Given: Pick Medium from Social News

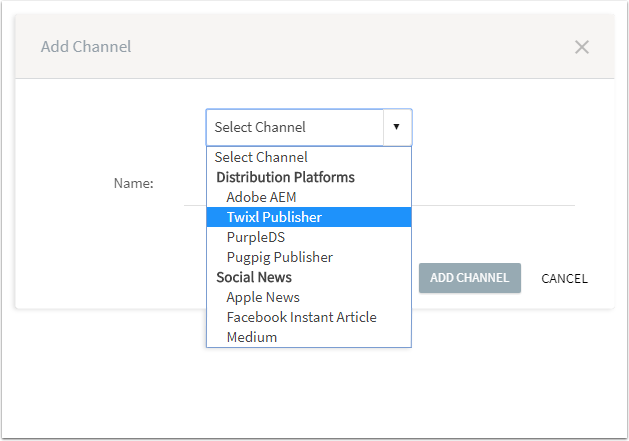Looking at the screenshot, I should point(309,337).
